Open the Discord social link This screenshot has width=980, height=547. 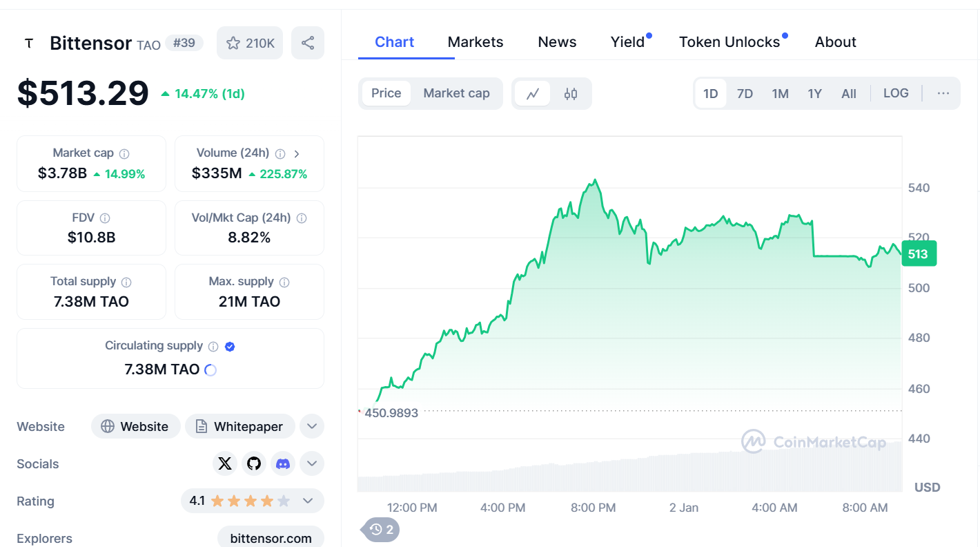[283, 463]
